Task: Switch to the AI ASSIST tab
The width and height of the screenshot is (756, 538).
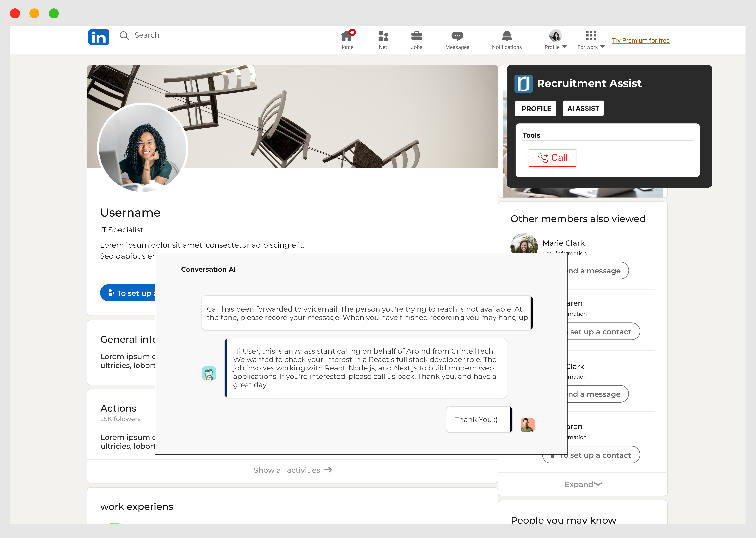Action: (x=583, y=108)
